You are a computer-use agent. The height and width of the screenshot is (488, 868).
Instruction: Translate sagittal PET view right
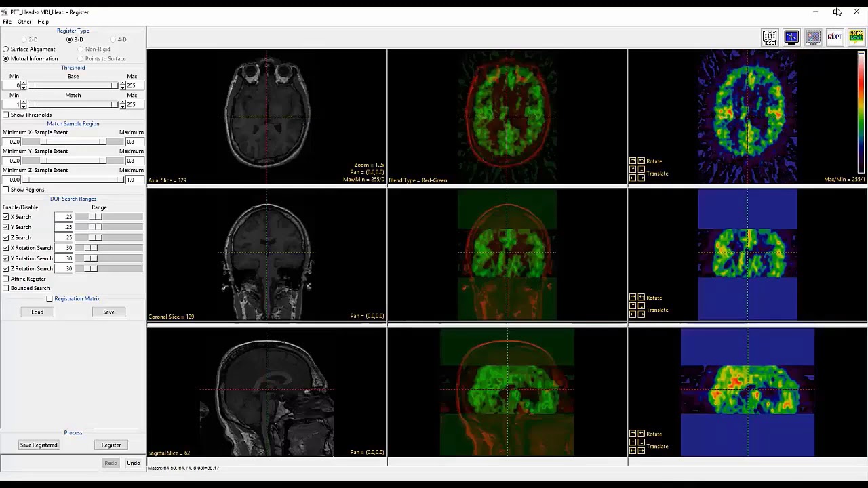tap(642, 450)
